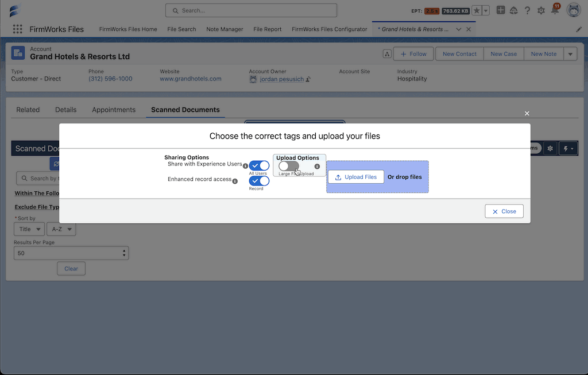Open gear settings in Scanned Documents bar
Image resolution: width=588 pixels, height=375 pixels.
point(550,149)
